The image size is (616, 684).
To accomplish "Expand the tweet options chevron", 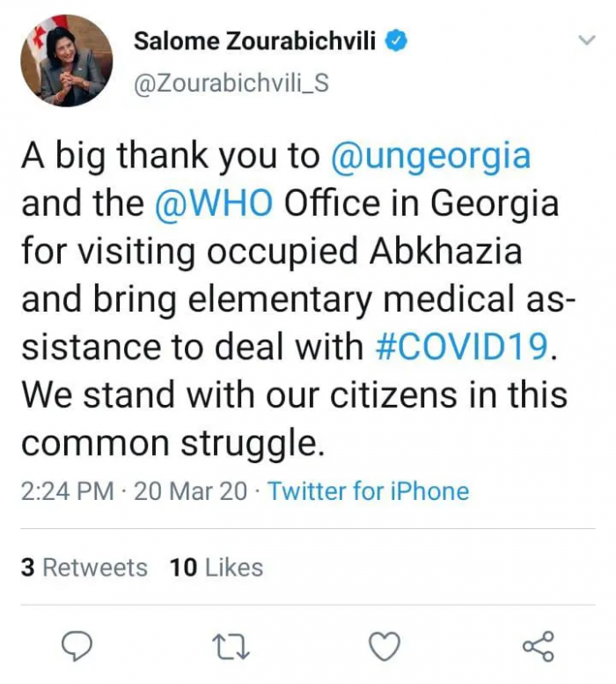I will pyautogui.click(x=586, y=41).
